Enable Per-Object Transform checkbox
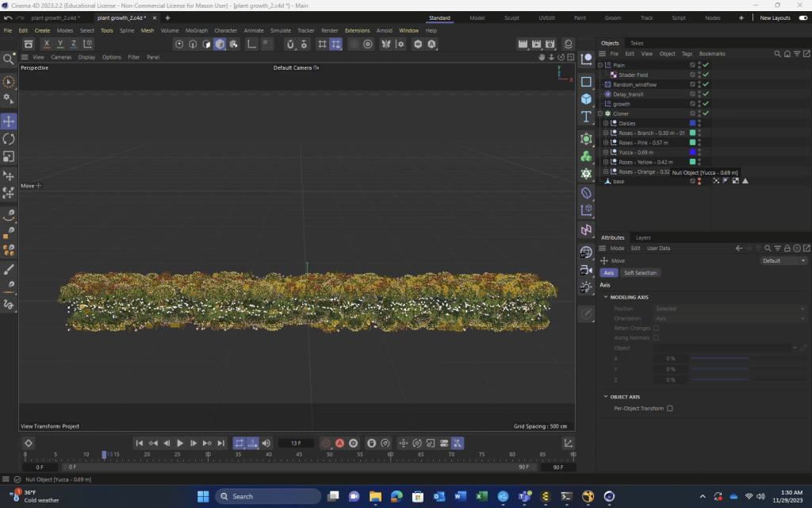 670,408
